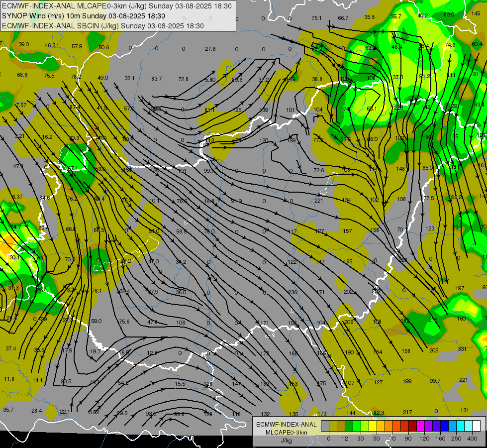
Task: Click the map value '5.80'
Action: click(210, 80)
